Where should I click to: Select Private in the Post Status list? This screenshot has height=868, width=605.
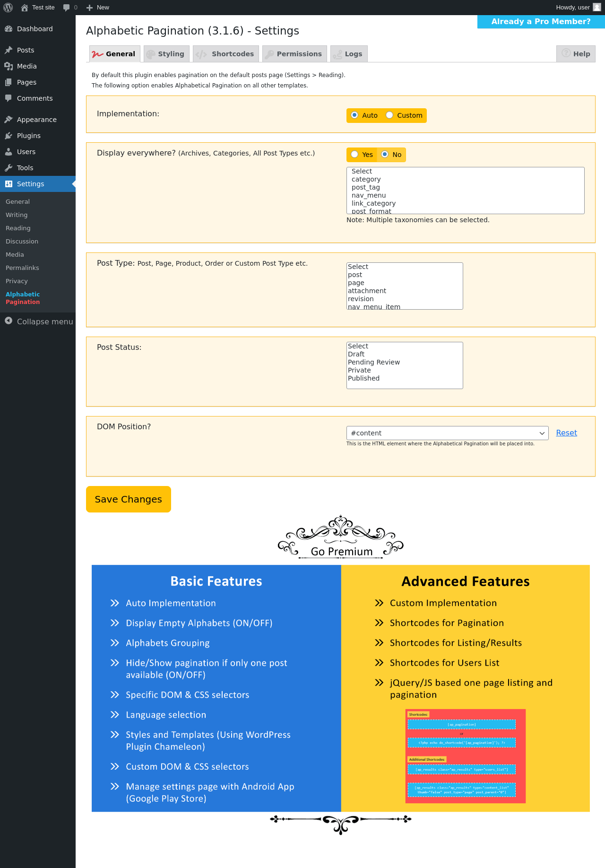click(x=405, y=370)
